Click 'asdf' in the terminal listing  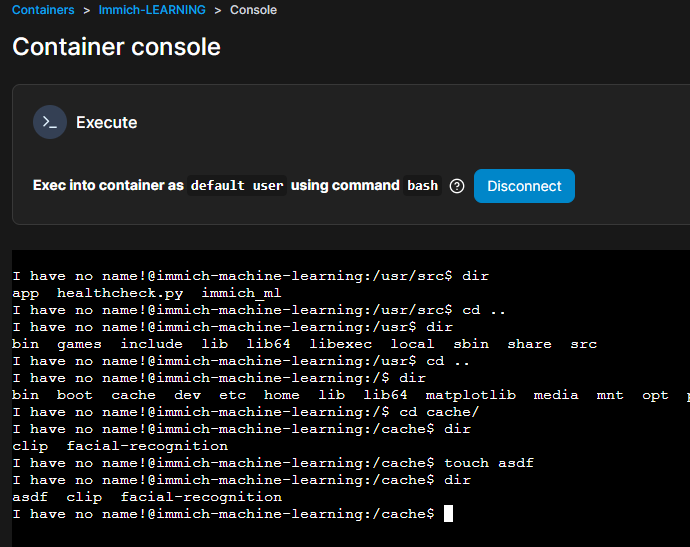tap(29, 497)
